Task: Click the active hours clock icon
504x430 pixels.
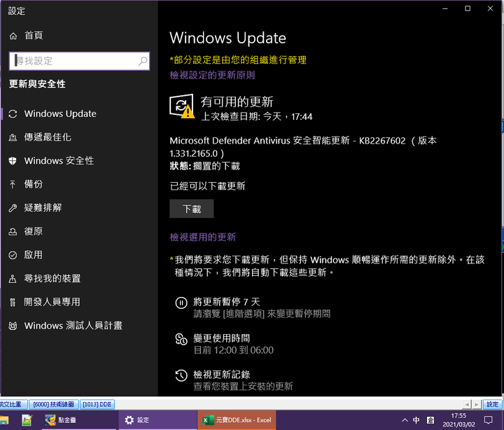Action: 181,339
